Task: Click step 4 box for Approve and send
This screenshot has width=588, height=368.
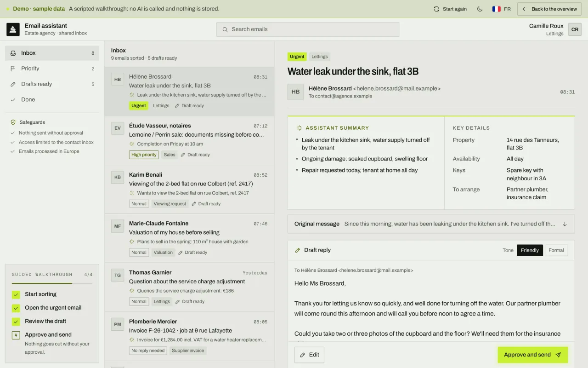Action: [x=16, y=335]
